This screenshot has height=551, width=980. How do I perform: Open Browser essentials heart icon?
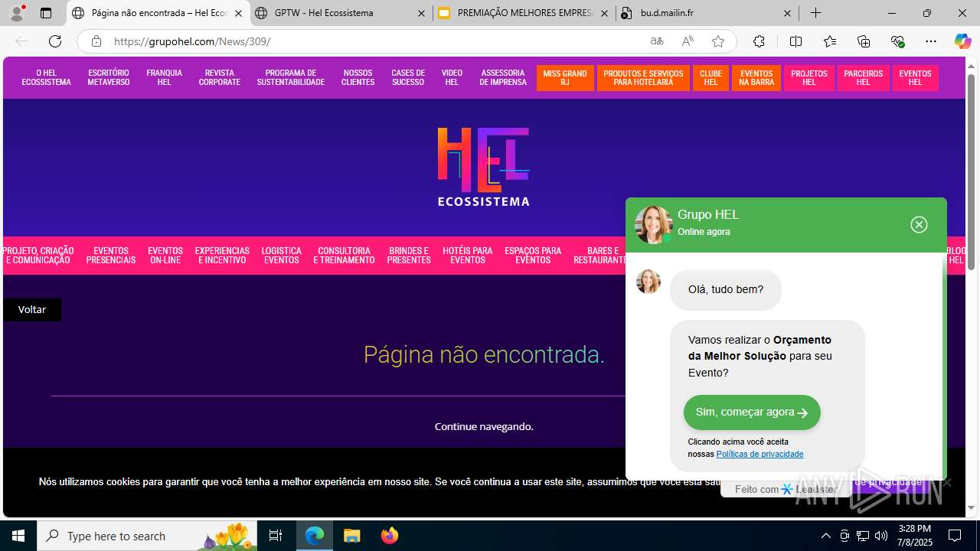point(897,41)
